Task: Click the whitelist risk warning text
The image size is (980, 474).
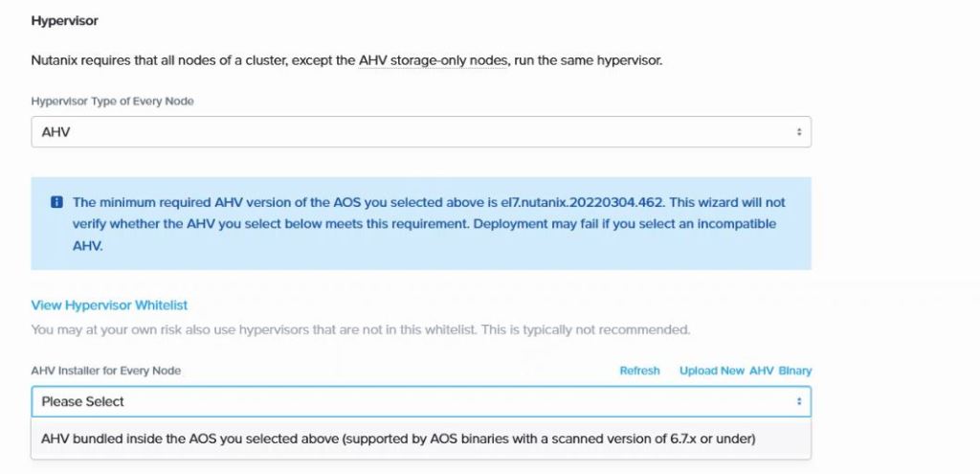Action: pyautogui.click(x=360, y=330)
